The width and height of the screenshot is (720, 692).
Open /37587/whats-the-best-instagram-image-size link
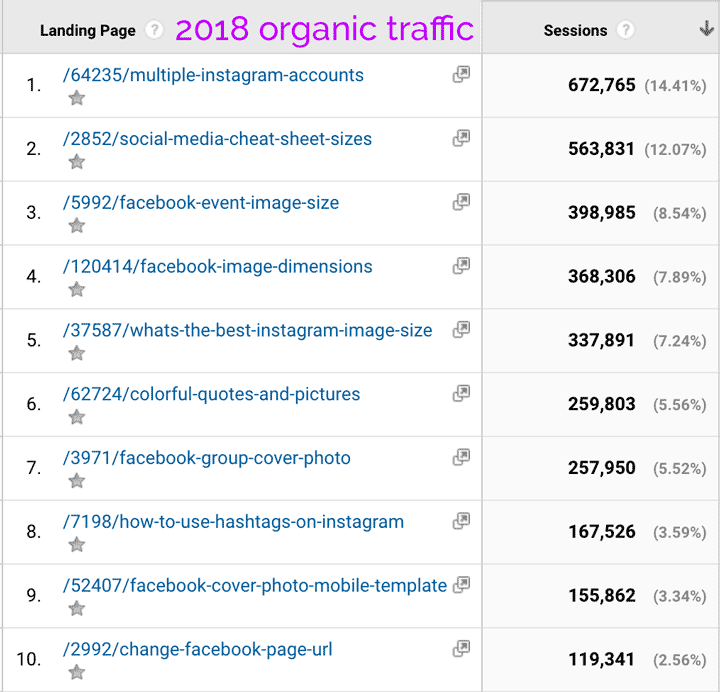tap(248, 330)
